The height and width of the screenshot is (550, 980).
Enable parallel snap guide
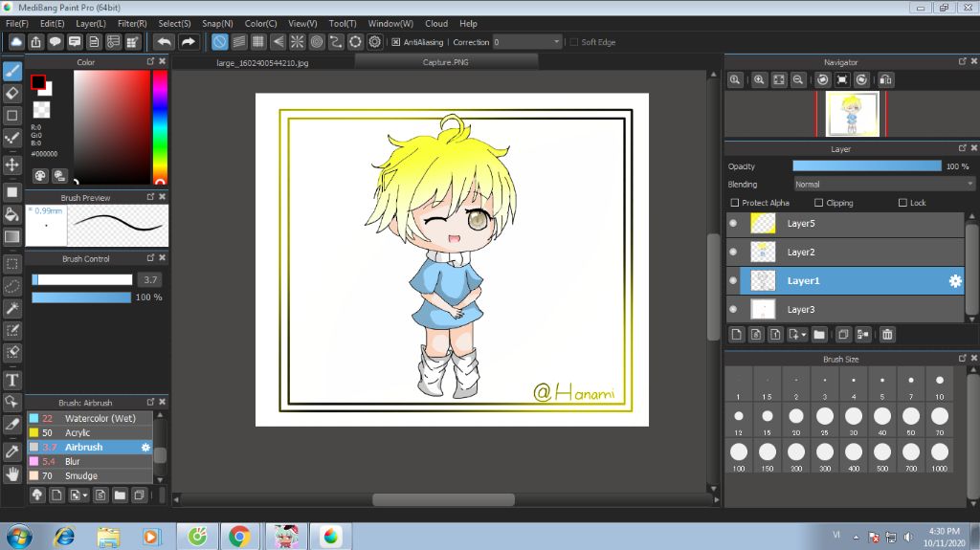(x=238, y=42)
